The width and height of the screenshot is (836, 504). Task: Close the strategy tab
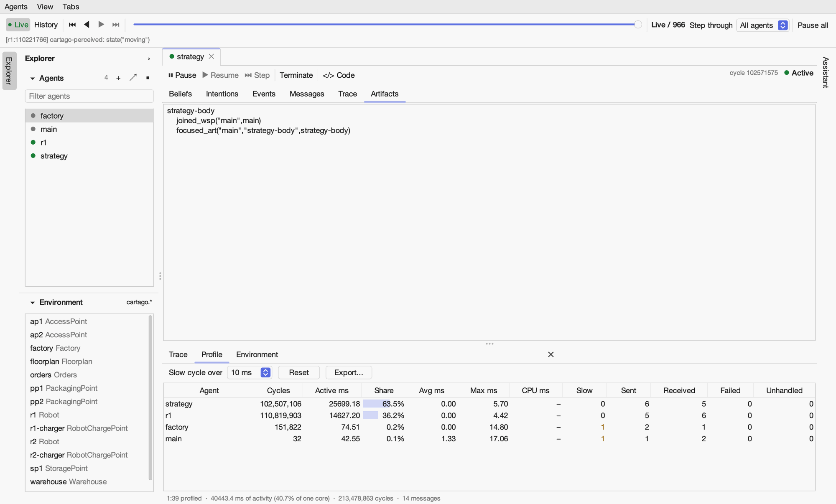coord(212,56)
